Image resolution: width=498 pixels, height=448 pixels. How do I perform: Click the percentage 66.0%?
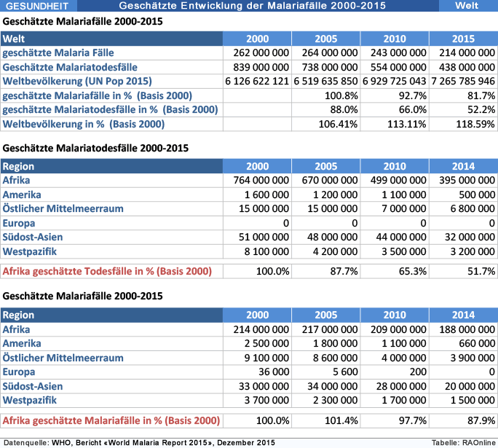coord(413,109)
